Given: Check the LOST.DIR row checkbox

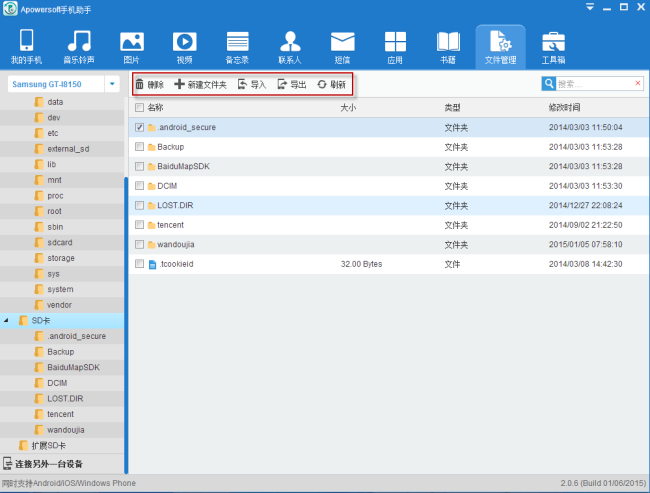Looking at the screenshot, I should (x=139, y=205).
